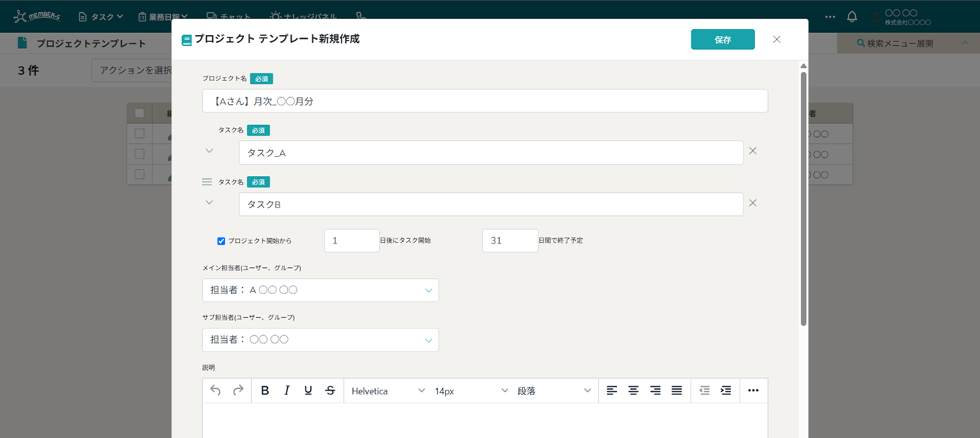
Task: Open the チャット menu item
Action: click(228, 16)
